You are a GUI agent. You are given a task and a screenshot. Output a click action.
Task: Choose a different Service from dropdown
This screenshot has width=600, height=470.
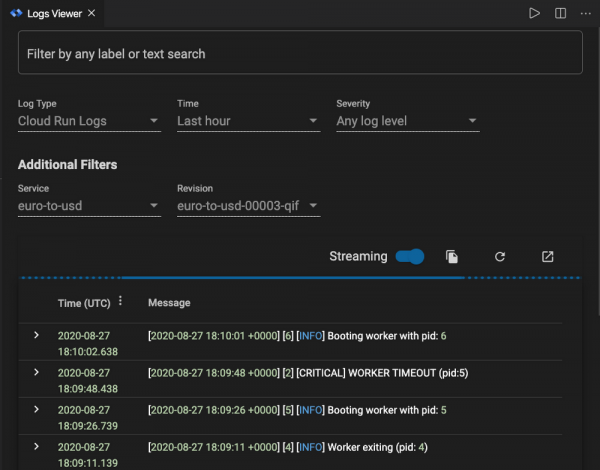(x=88, y=206)
